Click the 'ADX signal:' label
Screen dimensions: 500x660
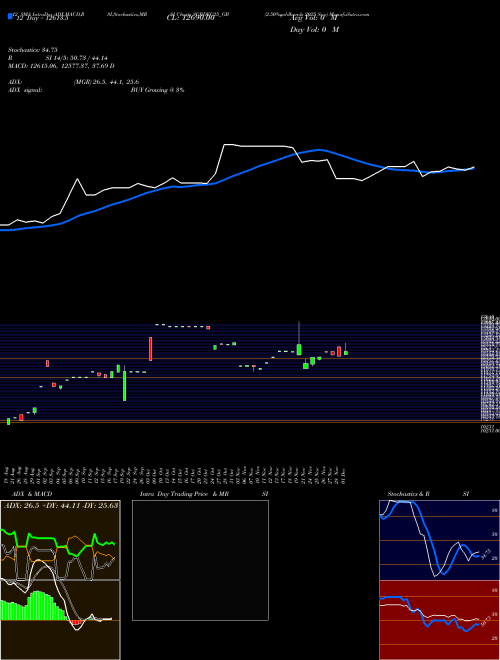coord(24,90)
